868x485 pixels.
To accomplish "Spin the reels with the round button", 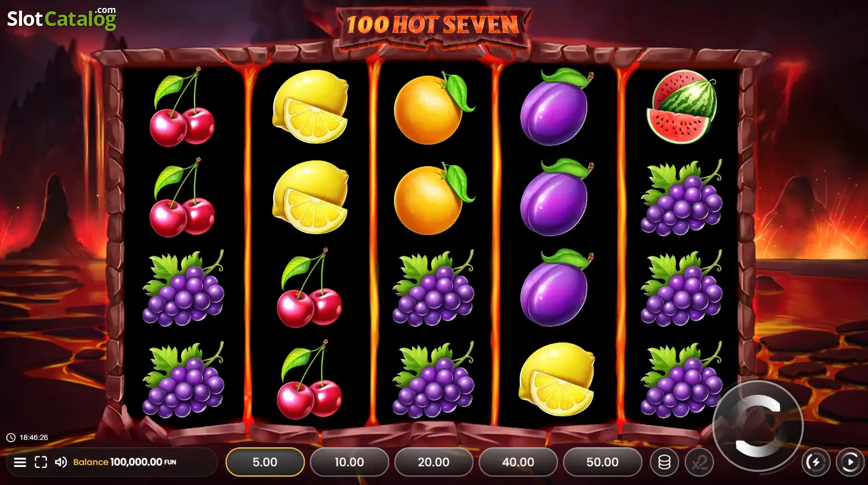I will click(758, 426).
